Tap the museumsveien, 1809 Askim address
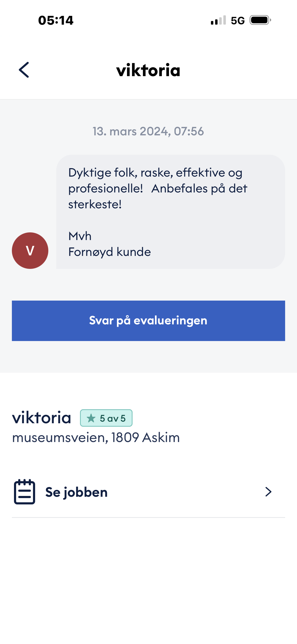This screenshot has width=297, height=644. pos(96,438)
